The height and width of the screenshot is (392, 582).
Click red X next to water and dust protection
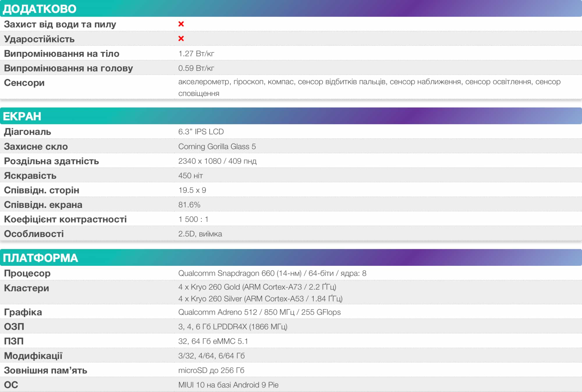pos(181,24)
